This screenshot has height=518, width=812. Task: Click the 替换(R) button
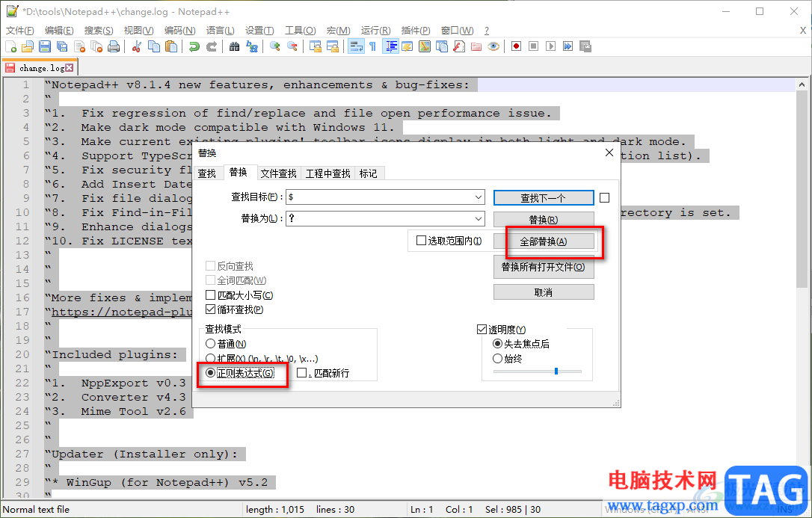tap(544, 220)
